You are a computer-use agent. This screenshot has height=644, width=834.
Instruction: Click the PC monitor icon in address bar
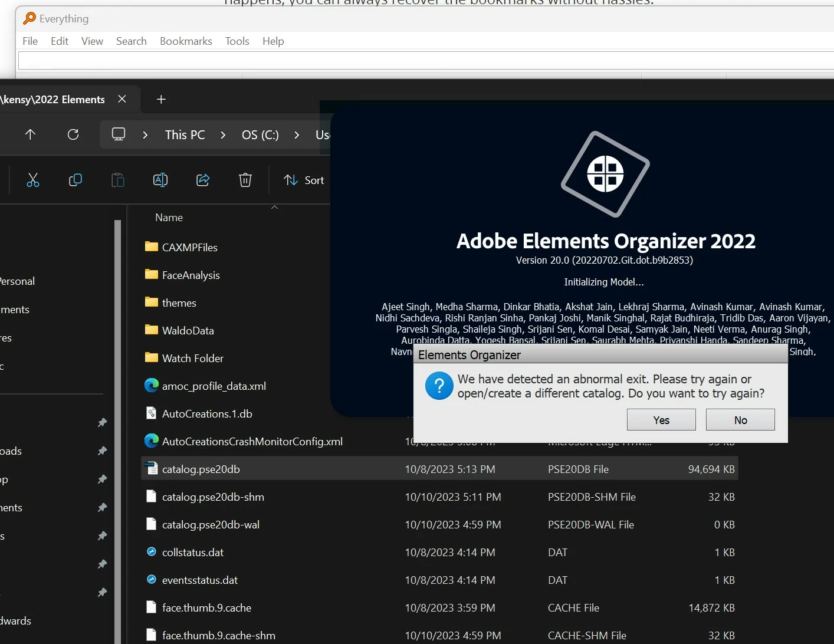(x=119, y=134)
